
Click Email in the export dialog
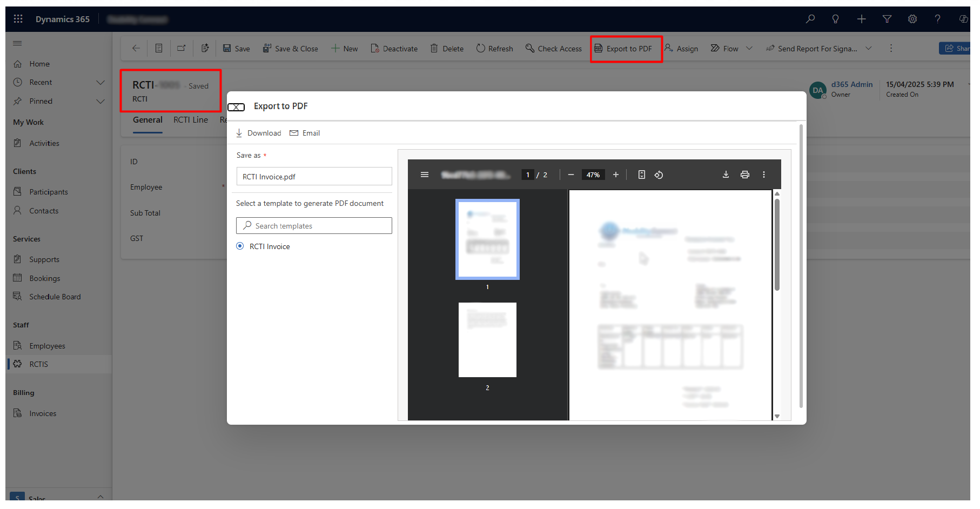(x=305, y=133)
